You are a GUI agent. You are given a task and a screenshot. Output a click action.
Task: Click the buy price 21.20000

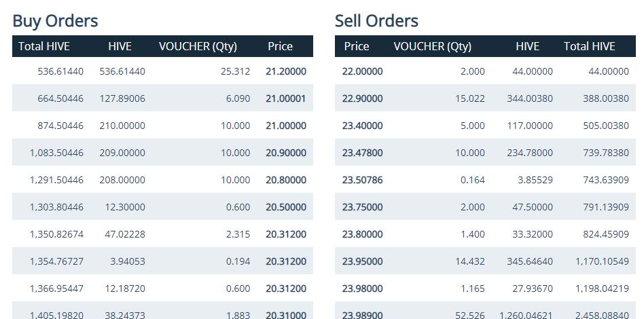(285, 71)
